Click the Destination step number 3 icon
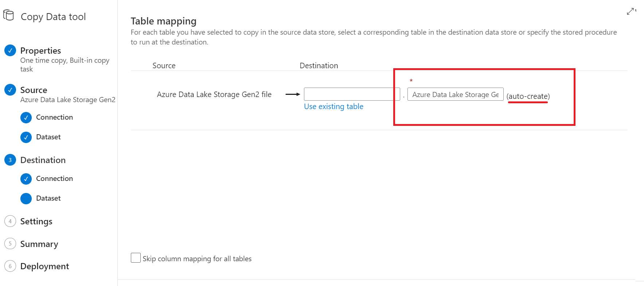 pyautogui.click(x=10, y=160)
